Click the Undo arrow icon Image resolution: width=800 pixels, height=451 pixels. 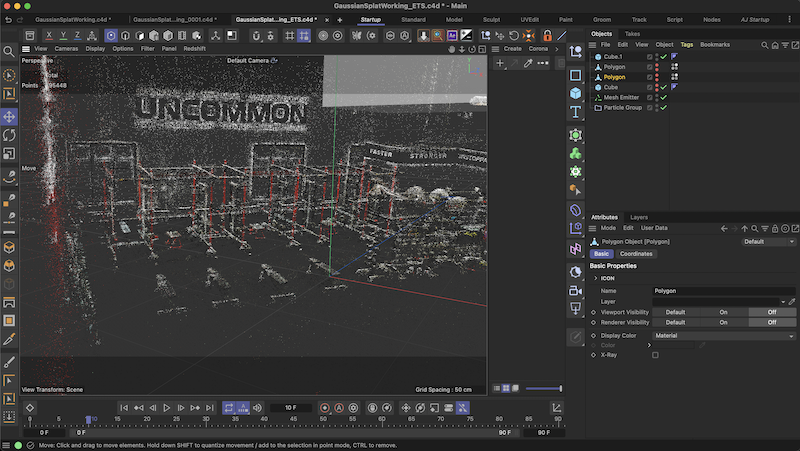(x=8, y=19)
